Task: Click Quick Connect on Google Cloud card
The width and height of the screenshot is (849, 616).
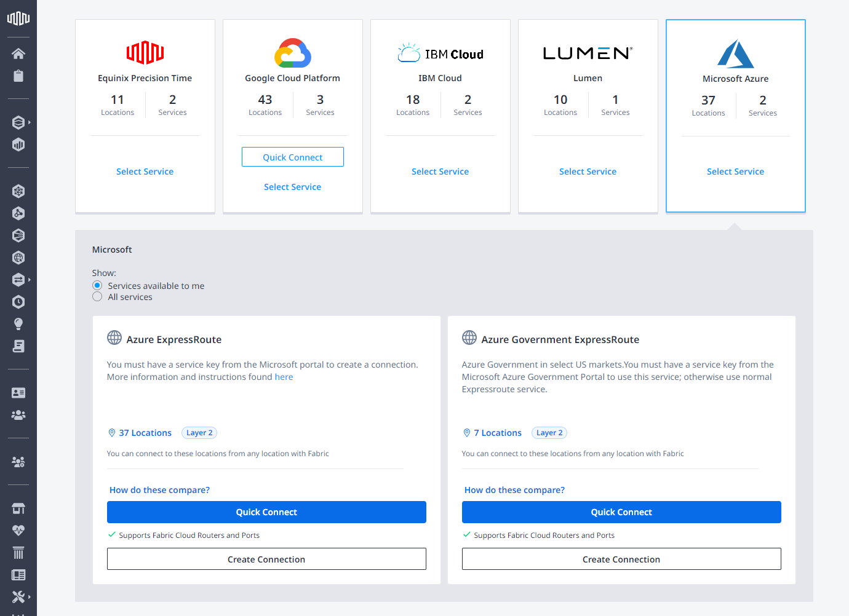Action: click(293, 157)
